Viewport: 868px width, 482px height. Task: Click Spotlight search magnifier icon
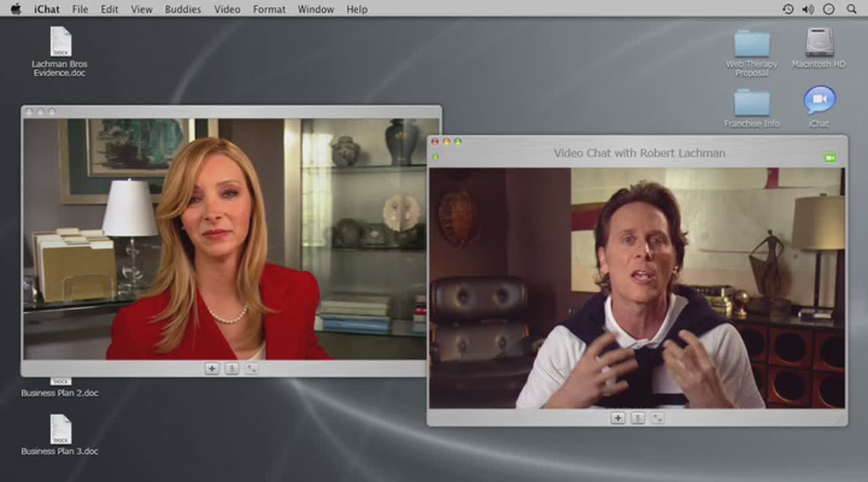click(851, 9)
